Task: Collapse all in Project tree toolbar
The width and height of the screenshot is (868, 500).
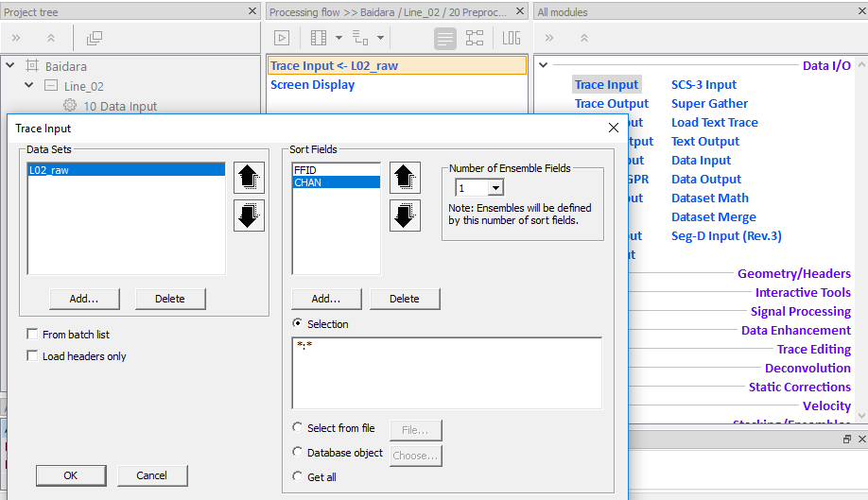Action: pyautogui.click(x=51, y=38)
